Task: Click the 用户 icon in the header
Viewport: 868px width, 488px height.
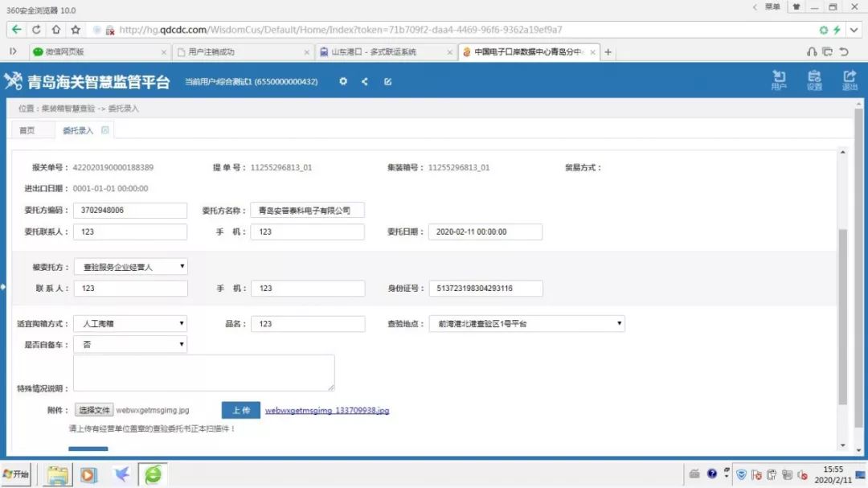Action: 778,80
